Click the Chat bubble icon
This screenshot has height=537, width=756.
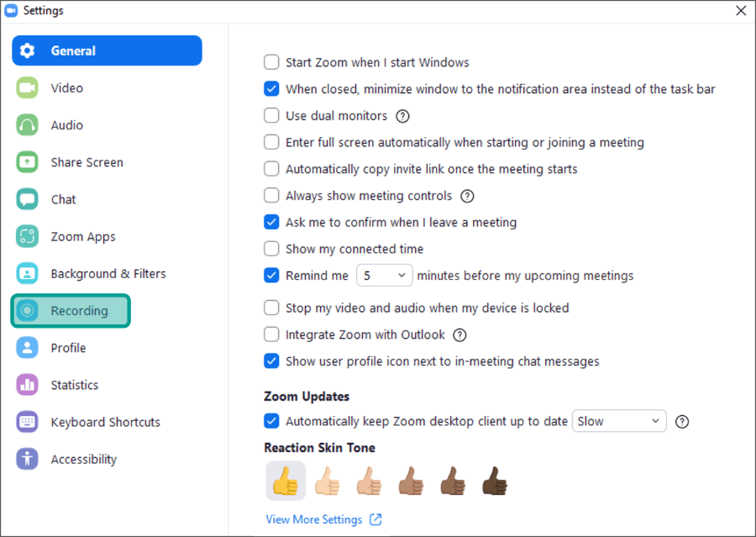tap(27, 199)
